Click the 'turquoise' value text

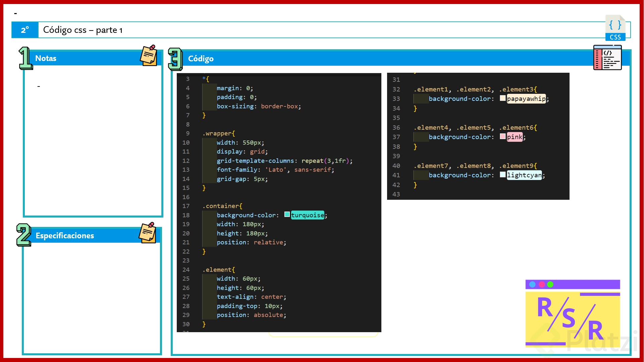(307, 215)
